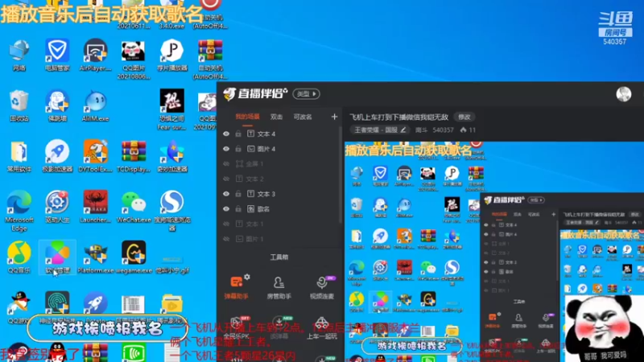The image size is (644, 362).
Task: Open the 弹幕助手 gear settings icon
Action: [247, 277]
